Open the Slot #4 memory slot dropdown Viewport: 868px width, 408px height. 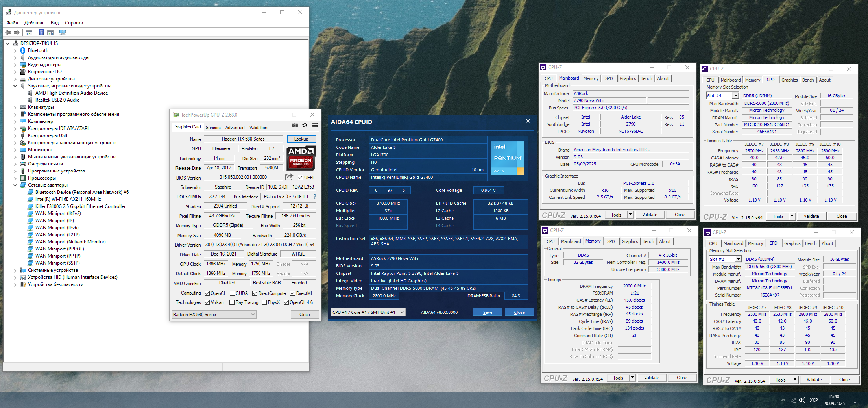[x=722, y=96]
